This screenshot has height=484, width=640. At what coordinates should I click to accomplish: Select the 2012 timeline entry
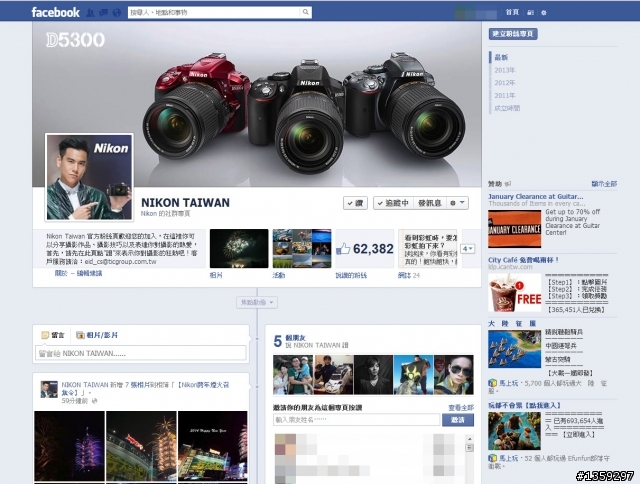click(505, 83)
